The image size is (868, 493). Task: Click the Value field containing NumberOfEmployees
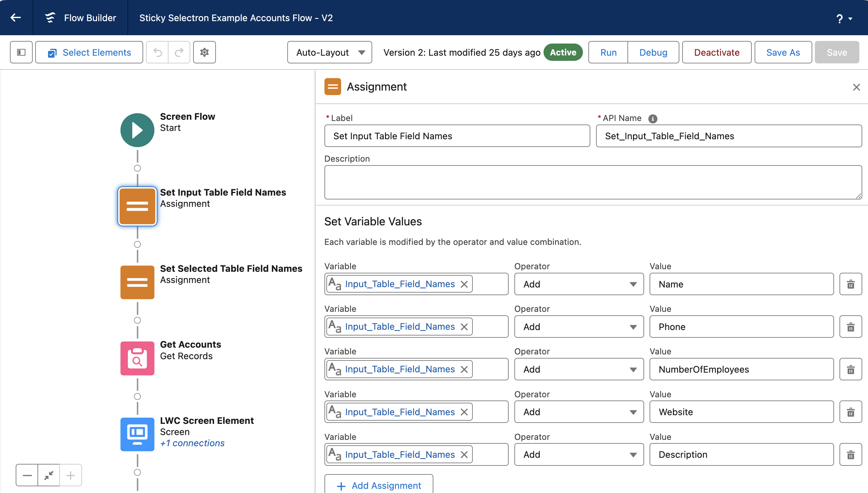point(741,369)
